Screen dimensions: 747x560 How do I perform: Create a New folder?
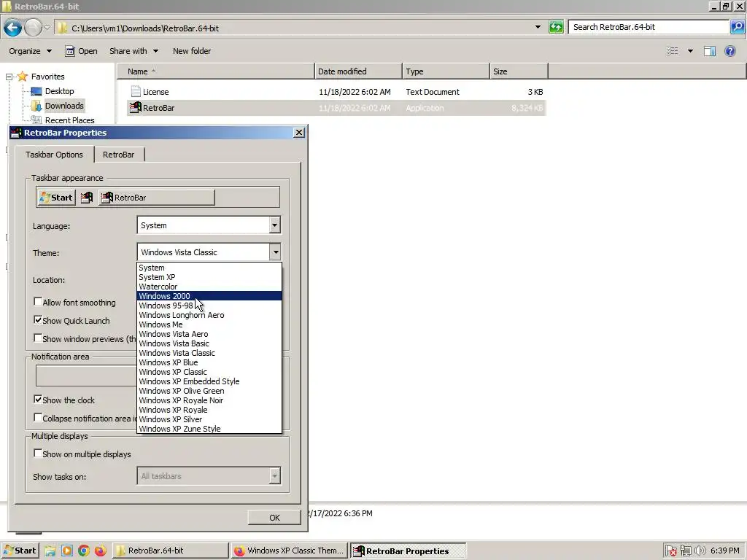coord(192,51)
